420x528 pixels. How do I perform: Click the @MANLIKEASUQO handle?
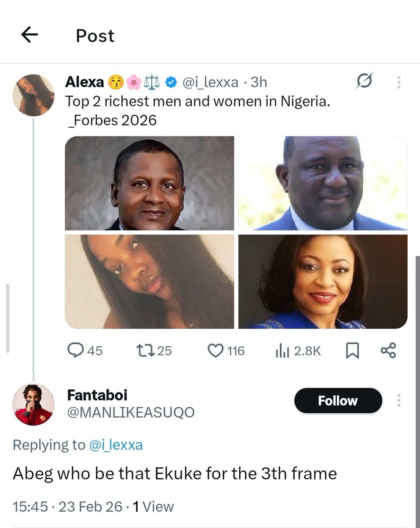131,412
